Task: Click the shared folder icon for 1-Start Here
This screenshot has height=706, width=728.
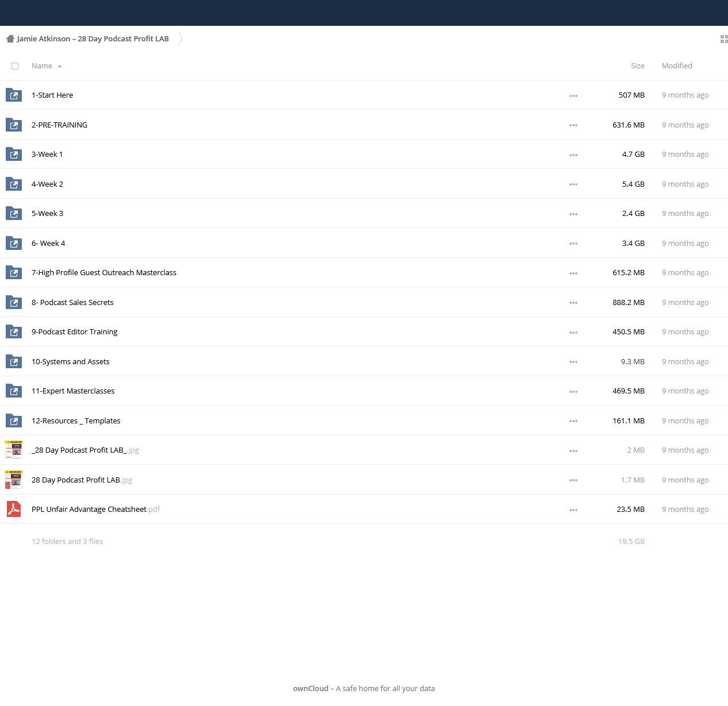Action: 14,95
